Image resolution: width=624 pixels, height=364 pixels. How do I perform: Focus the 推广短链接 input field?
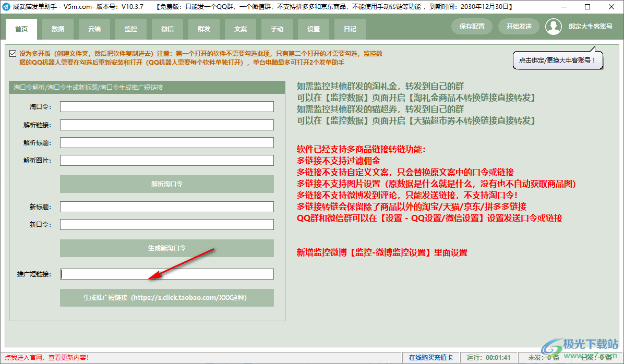click(x=167, y=274)
